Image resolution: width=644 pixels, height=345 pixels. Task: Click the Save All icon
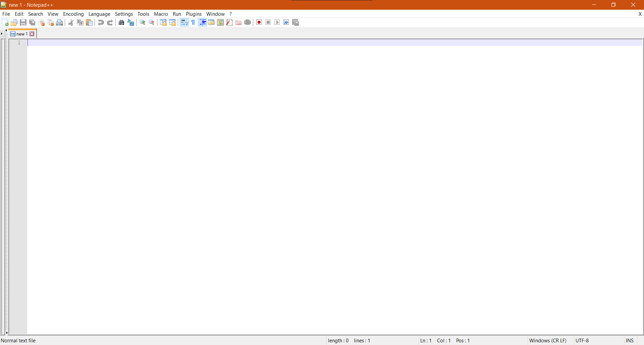point(32,22)
